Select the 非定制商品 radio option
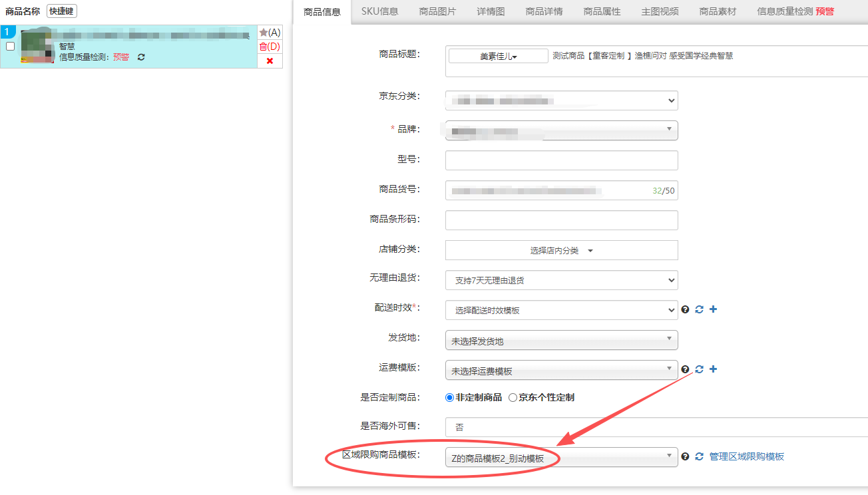 449,397
